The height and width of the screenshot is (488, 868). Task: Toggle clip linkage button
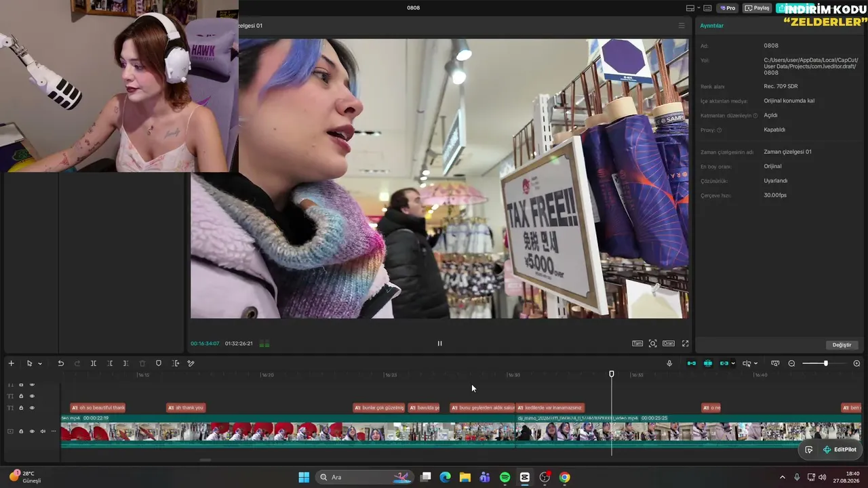(x=724, y=363)
